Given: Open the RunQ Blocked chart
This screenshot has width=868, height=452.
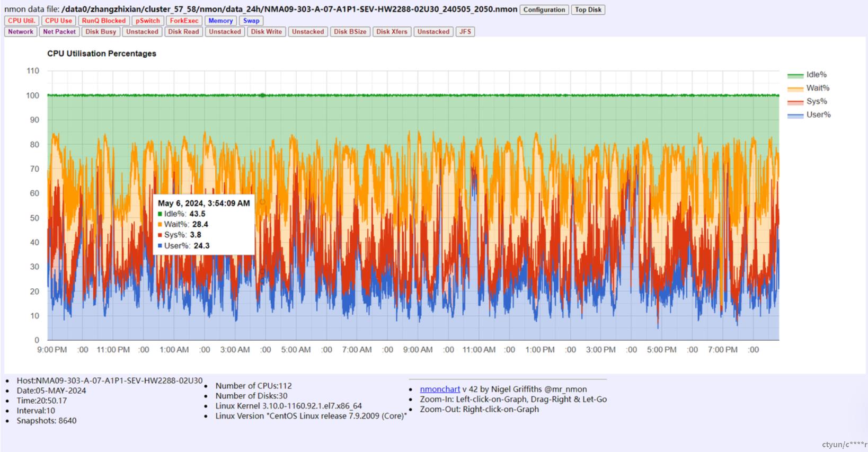Looking at the screenshot, I should [104, 21].
